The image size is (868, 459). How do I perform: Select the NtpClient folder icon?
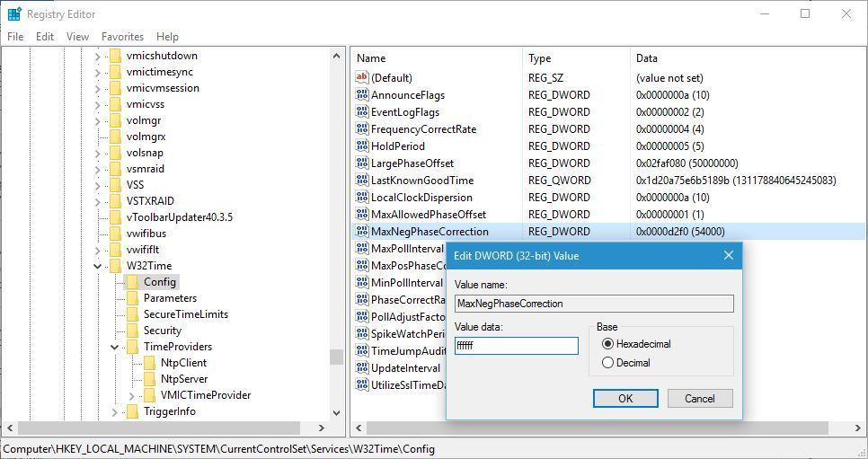pyautogui.click(x=149, y=363)
